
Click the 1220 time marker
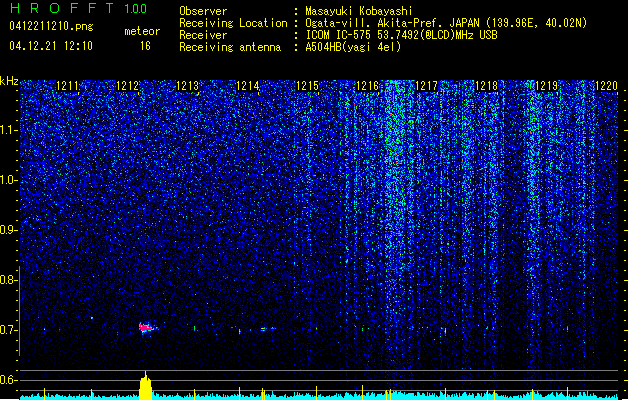[606, 86]
